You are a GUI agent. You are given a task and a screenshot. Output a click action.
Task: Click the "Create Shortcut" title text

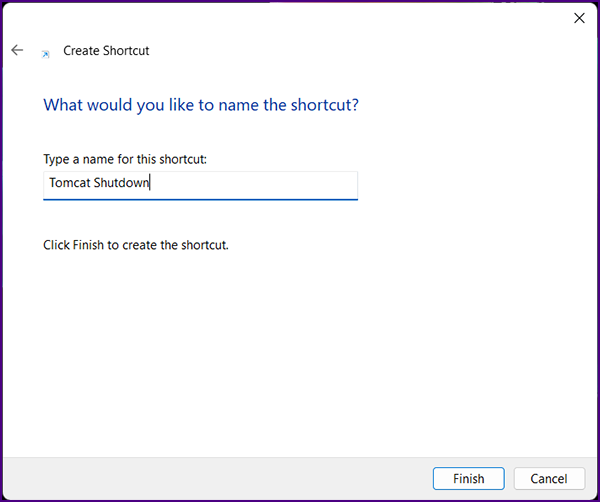click(x=106, y=50)
